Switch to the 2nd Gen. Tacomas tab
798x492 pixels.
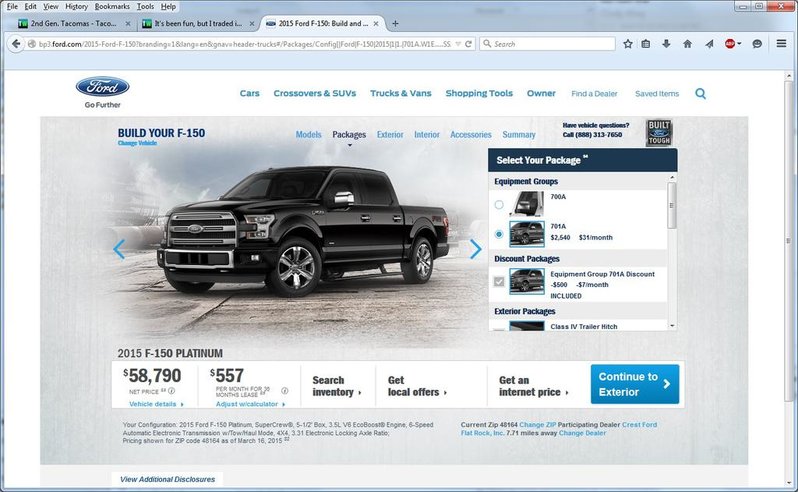(74, 23)
